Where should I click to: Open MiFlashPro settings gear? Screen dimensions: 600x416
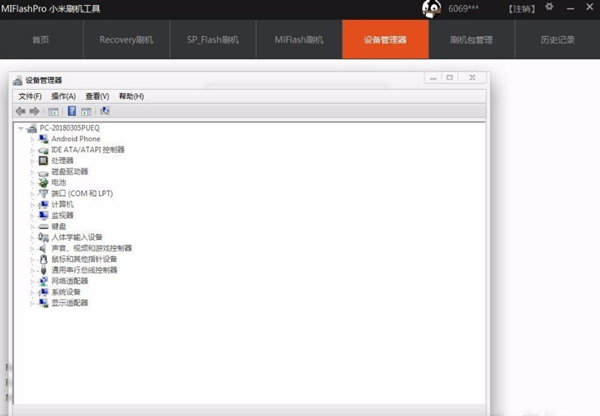pos(549,7)
